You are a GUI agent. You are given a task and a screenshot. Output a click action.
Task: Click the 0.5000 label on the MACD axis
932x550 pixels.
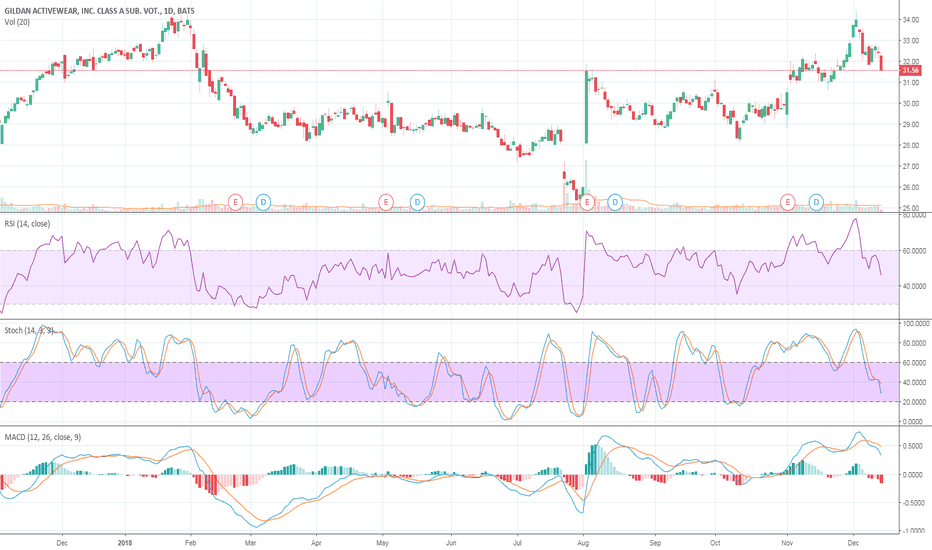(913, 446)
